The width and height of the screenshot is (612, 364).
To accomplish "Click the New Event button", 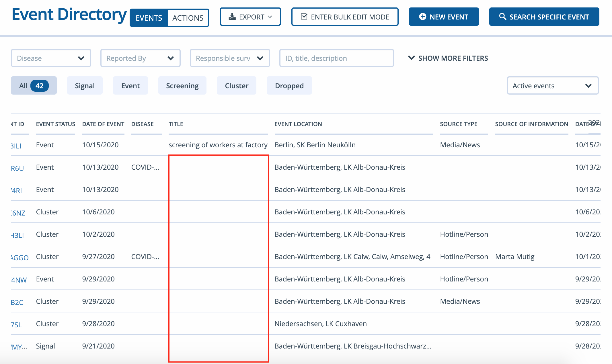I will click(444, 17).
